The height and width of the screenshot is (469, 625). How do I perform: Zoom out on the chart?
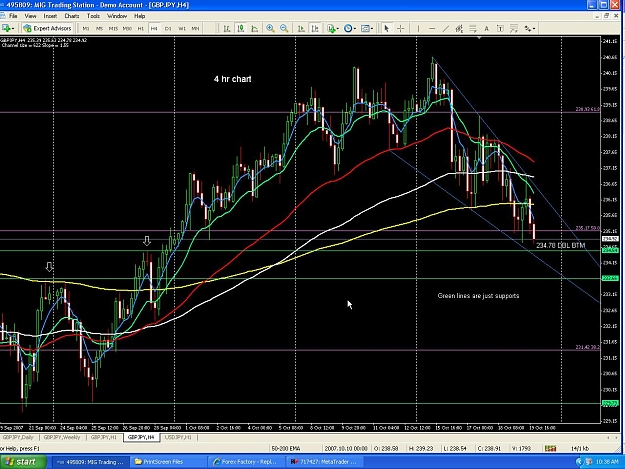284,28
